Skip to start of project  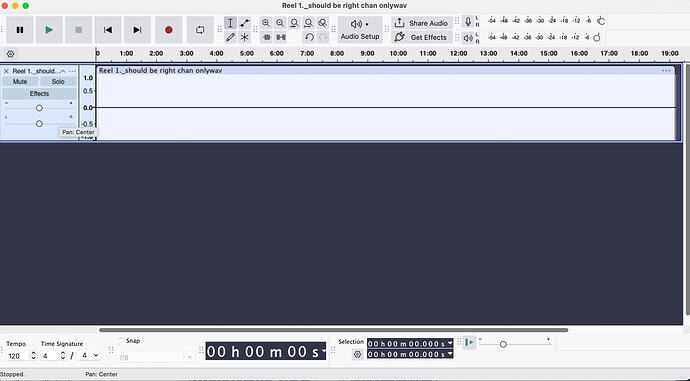pos(108,30)
